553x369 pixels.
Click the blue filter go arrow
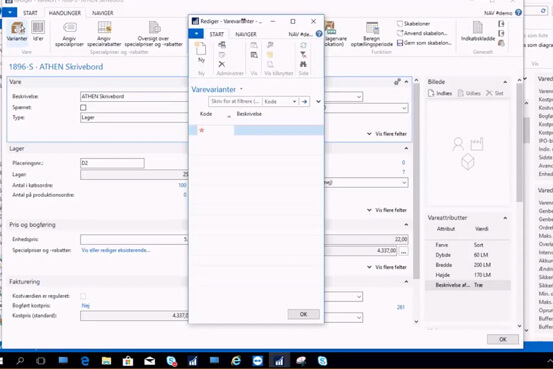(304, 102)
